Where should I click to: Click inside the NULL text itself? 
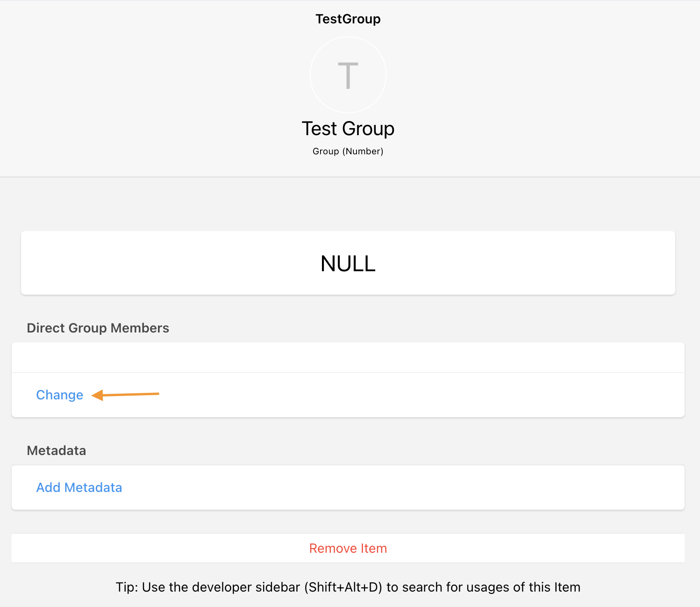[348, 264]
